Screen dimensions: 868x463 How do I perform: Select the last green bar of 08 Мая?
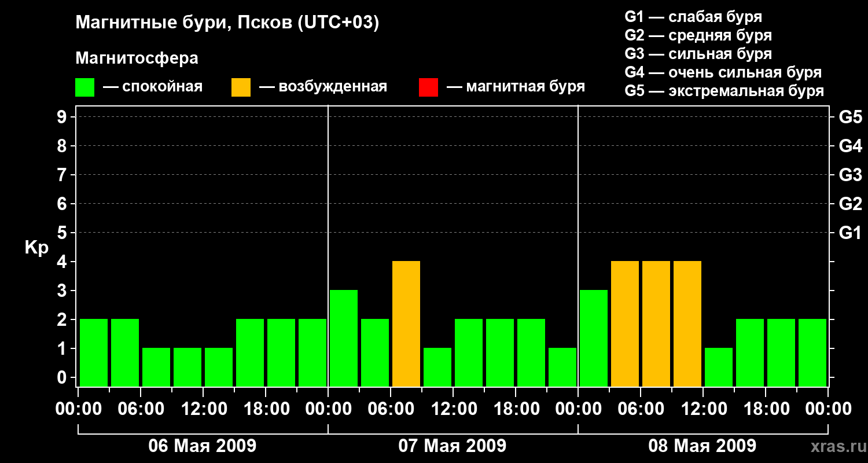812,352
